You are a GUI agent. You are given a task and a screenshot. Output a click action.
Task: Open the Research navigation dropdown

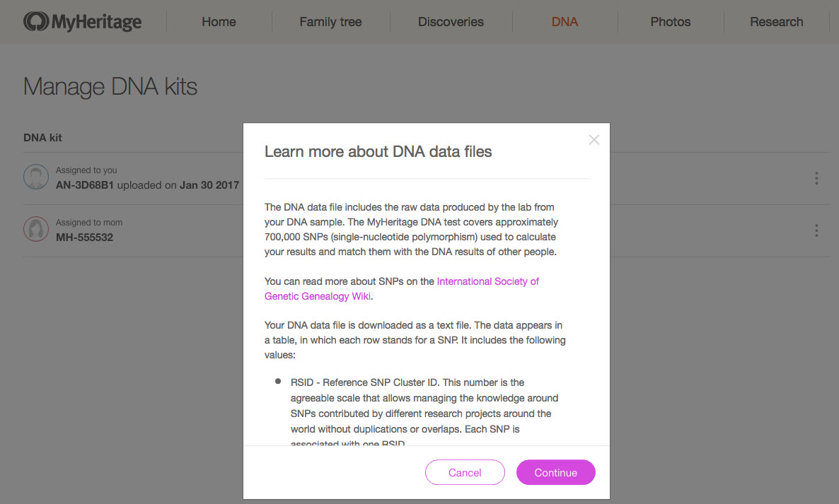point(776,21)
